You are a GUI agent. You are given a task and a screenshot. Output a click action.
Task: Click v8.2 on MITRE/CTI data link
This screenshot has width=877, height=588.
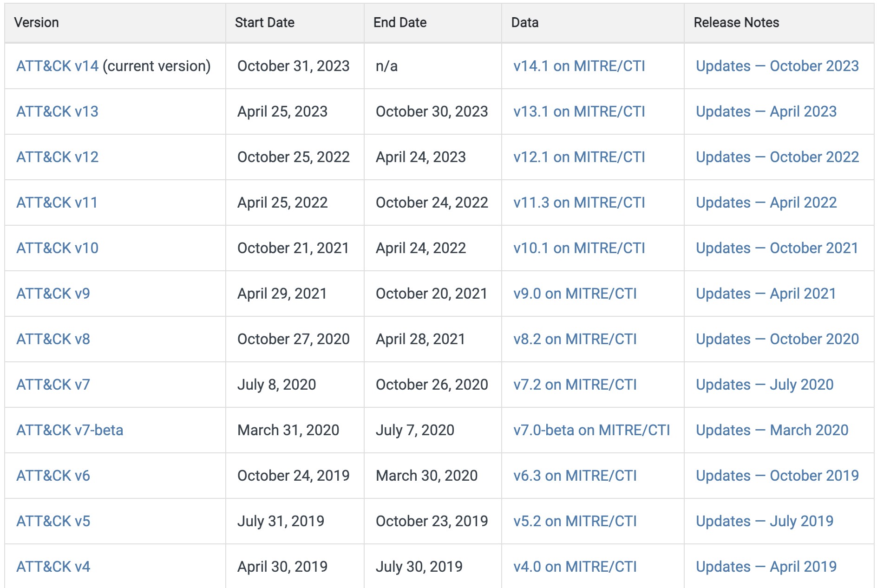click(x=575, y=339)
